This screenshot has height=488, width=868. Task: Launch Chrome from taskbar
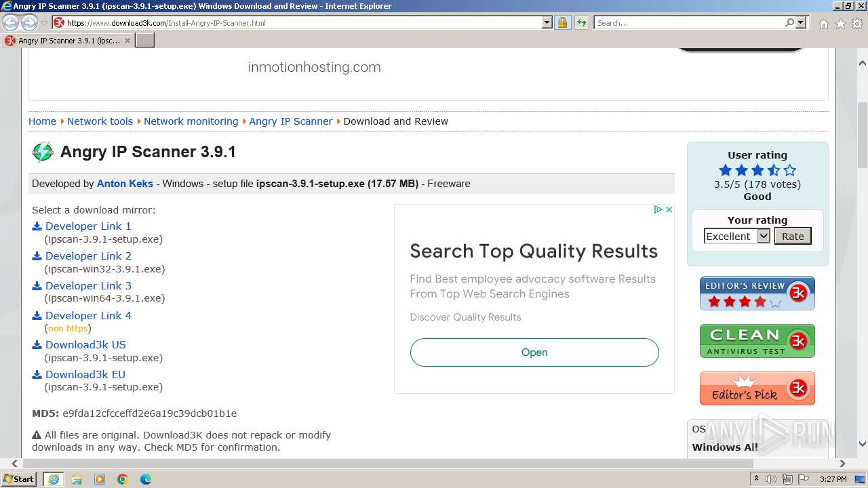click(x=123, y=479)
